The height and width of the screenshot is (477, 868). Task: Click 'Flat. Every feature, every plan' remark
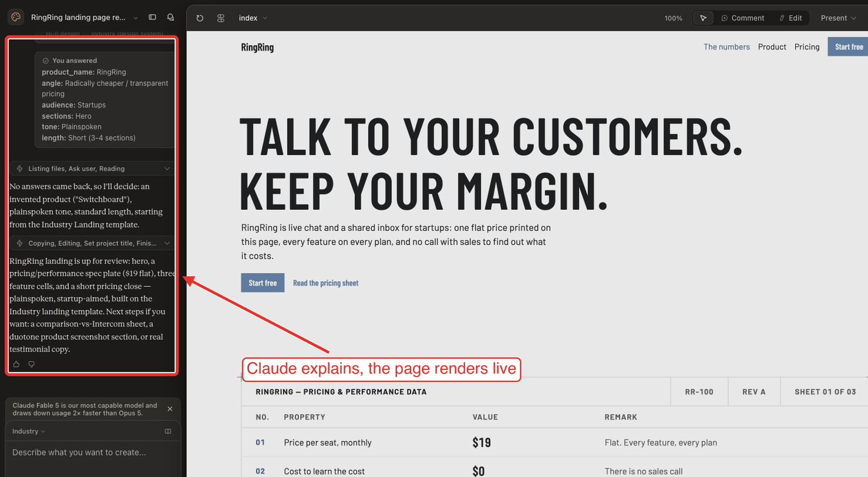tap(661, 443)
